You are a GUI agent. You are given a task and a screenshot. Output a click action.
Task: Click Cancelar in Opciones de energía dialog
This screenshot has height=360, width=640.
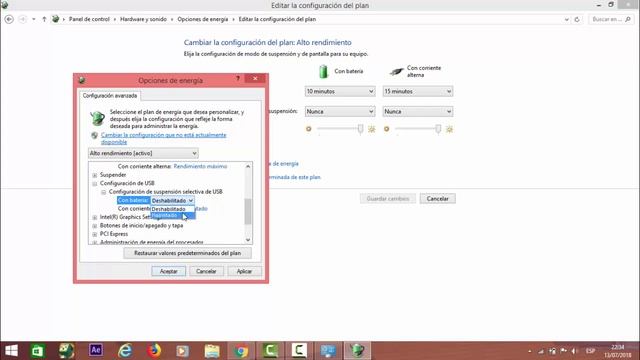(x=206, y=271)
